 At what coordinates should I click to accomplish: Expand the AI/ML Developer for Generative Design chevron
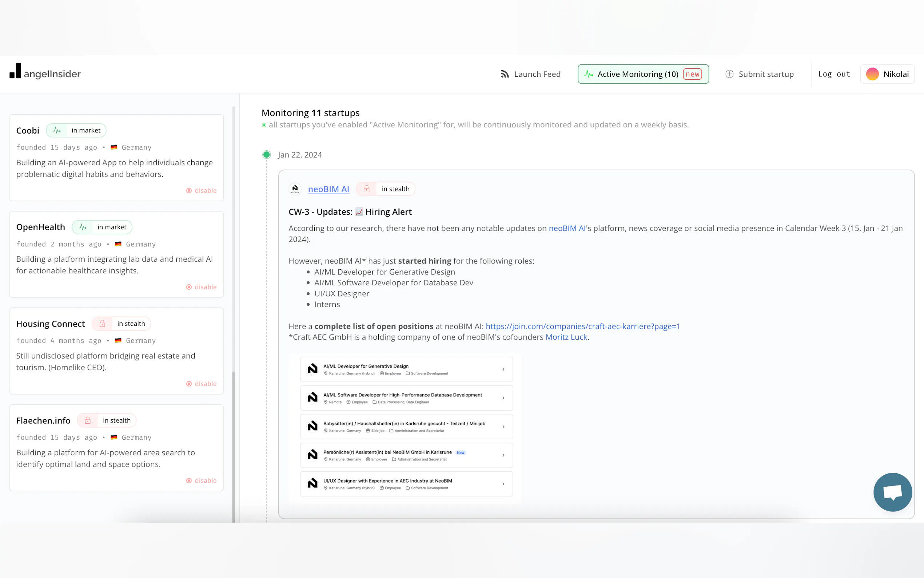point(503,369)
